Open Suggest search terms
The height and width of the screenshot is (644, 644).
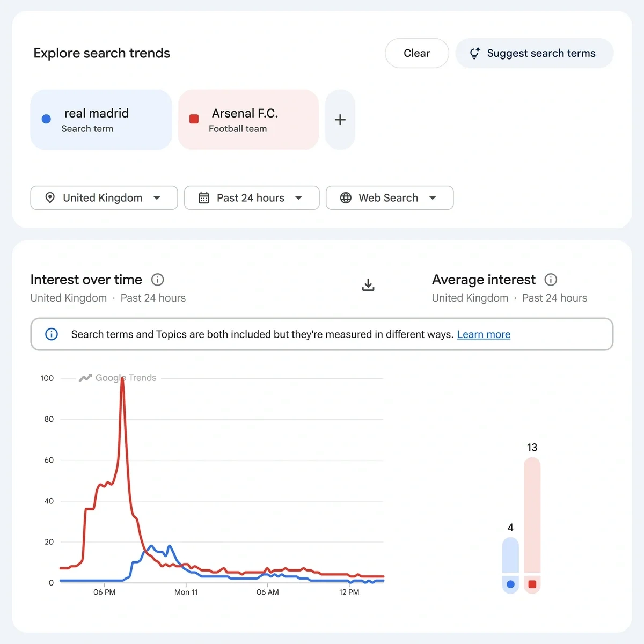(535, 53)
